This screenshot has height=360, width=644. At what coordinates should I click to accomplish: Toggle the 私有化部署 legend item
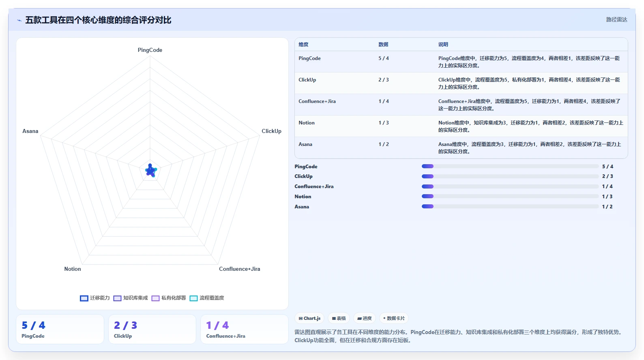click(169, 298)
